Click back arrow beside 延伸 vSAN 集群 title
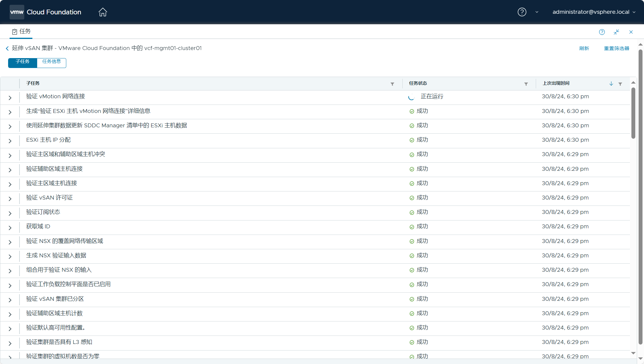This screenshot has width=644, height=364. click(x=7, y=48)
